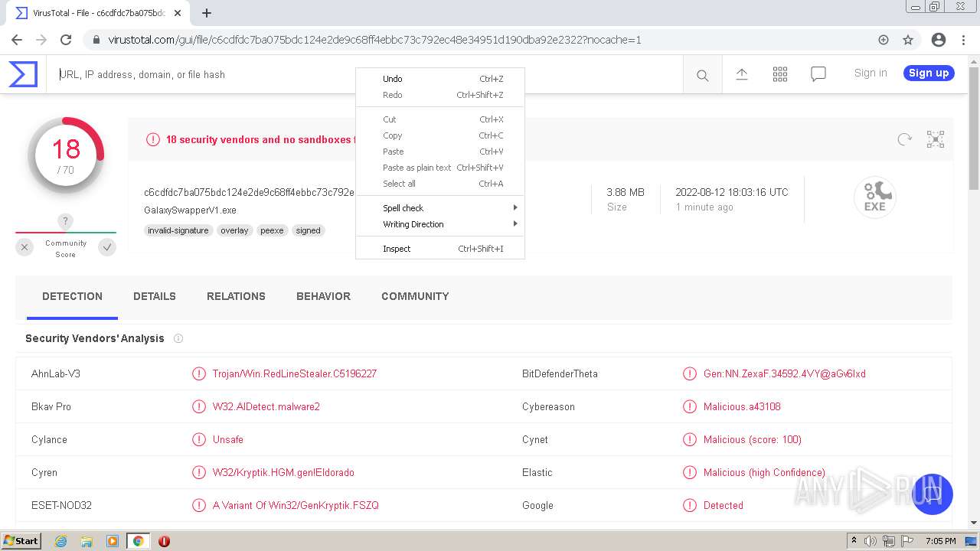Vote up with the checkmark icon
Viewport: 980px width, 551px height.
pos(107,247)
